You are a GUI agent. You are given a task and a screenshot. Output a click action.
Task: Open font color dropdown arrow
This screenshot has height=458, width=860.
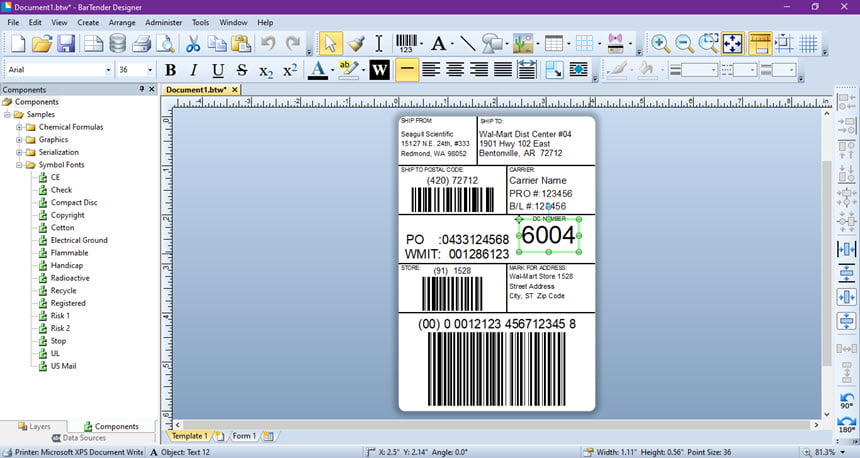pos(332,70)
